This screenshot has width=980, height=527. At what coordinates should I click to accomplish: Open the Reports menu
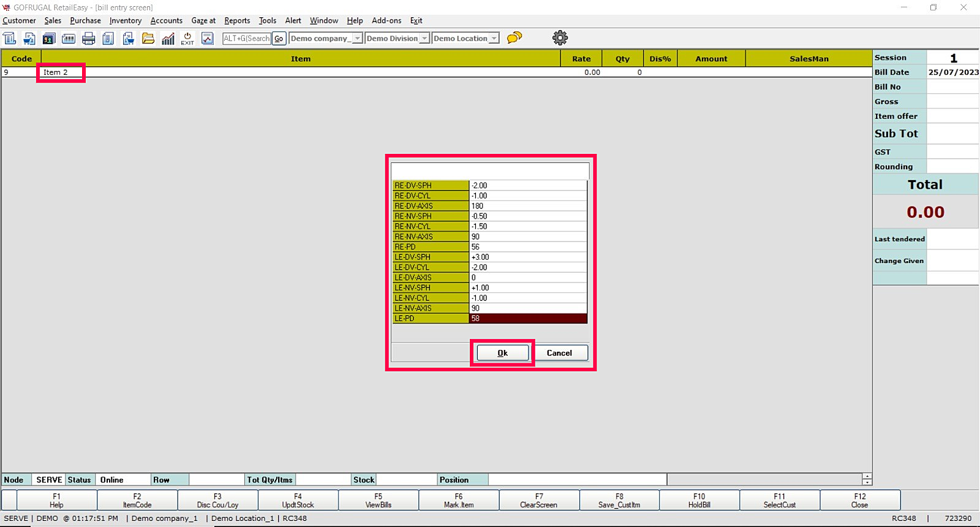click(x=237, y=20)
